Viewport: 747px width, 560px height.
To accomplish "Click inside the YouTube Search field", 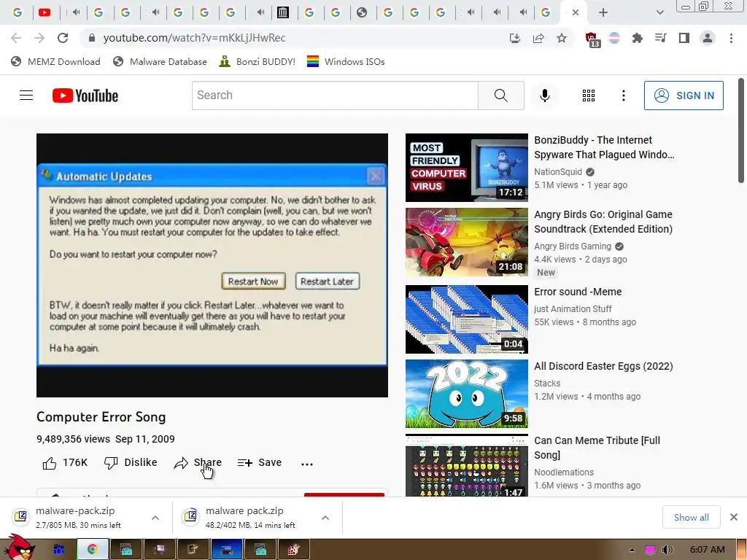I will (335, 96).
